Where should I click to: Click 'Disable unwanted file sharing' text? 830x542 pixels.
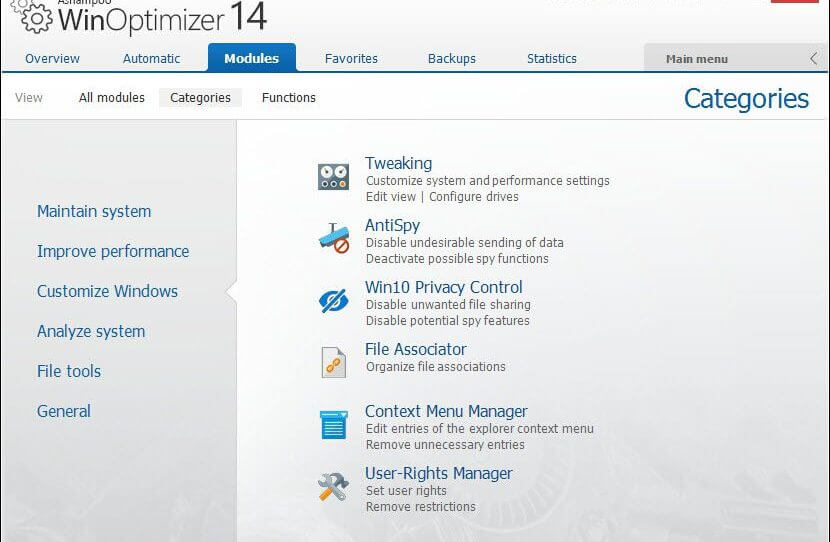pos(448,305)
